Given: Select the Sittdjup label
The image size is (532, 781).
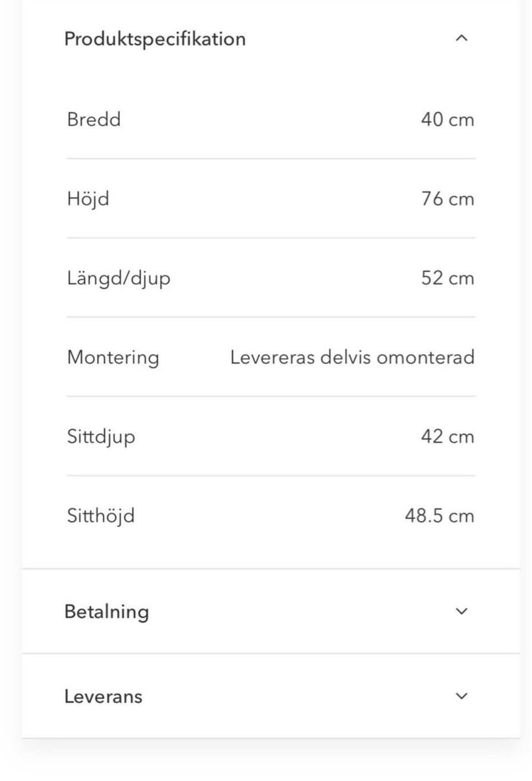Looking at the screenshot, I should click(x=101, y=436).
